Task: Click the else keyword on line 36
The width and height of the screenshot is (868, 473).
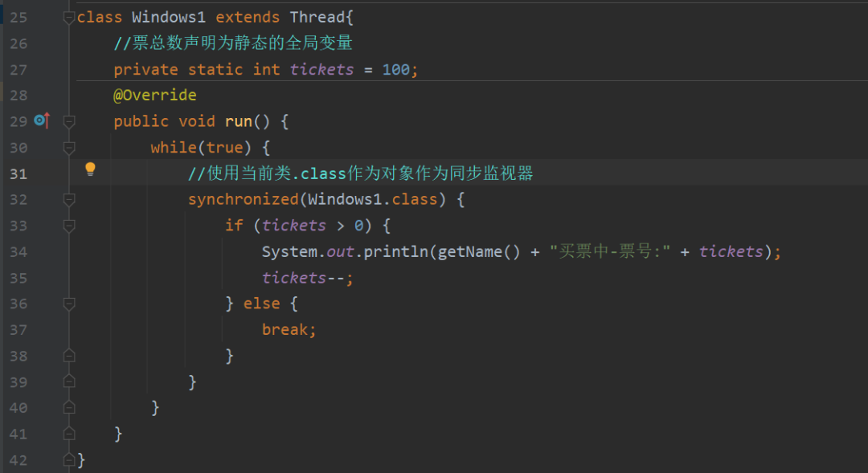Action: point(261,304)
